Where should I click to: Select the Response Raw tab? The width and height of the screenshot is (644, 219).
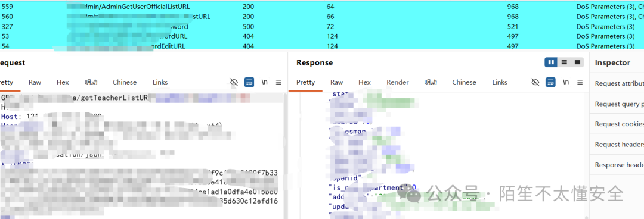tap(336, 82)
